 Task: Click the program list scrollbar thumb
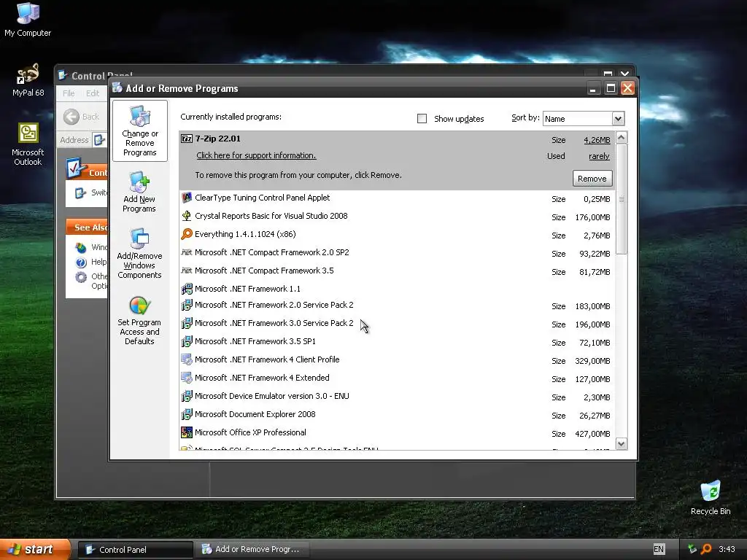tap(622, 199)
